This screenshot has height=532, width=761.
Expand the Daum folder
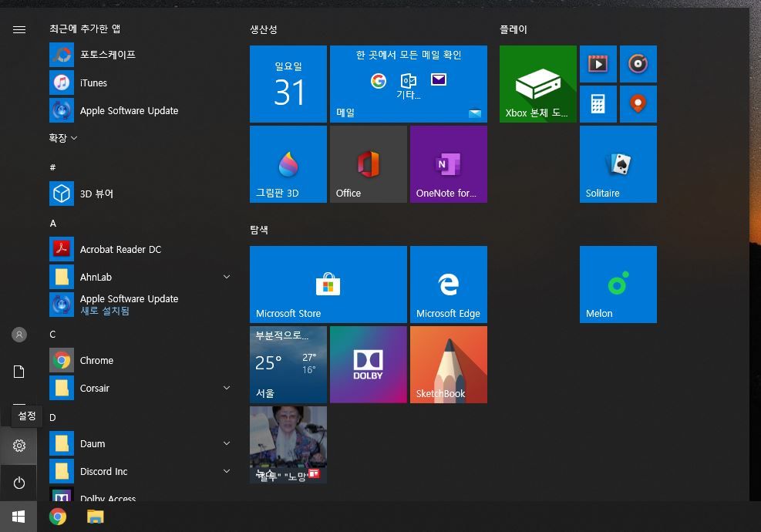click(141, 443)
